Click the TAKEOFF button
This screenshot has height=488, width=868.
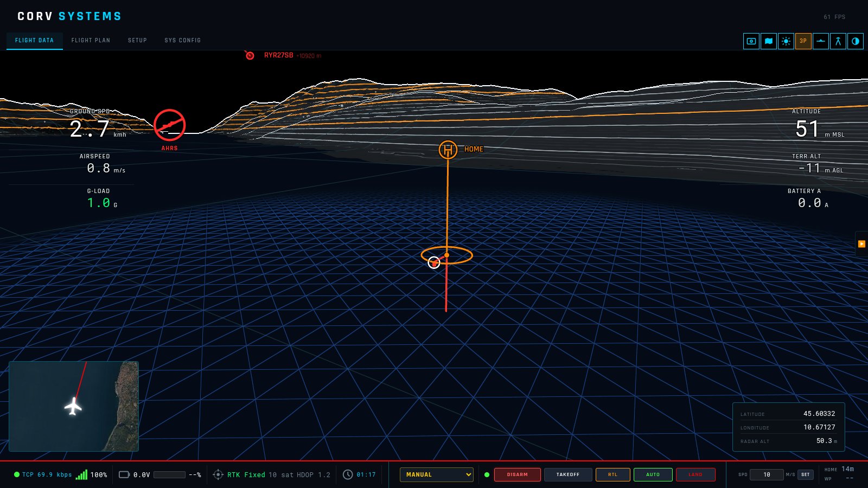click(568, 474)
